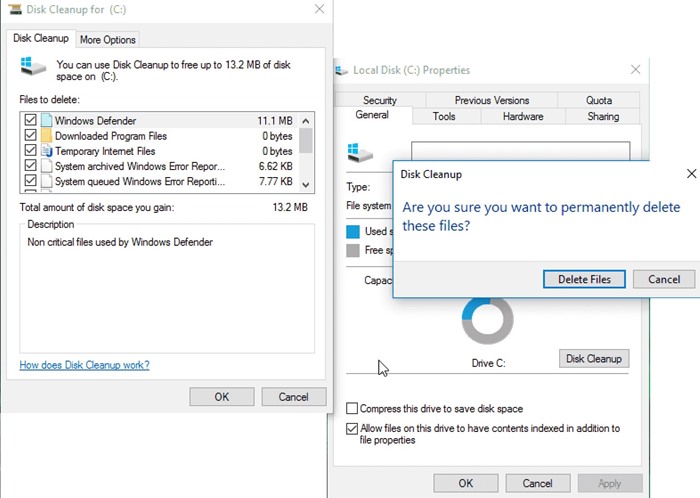Uncheck System queued Windows Error Reporting checkbox
The image size is (700, 498).
click(30, 181)
